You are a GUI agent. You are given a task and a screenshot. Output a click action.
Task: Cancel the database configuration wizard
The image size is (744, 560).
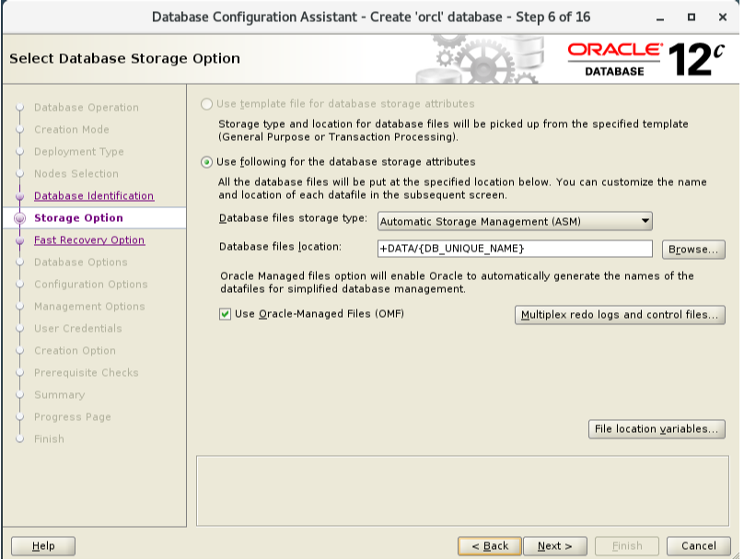pyautogui.click(x=699, y=546)
